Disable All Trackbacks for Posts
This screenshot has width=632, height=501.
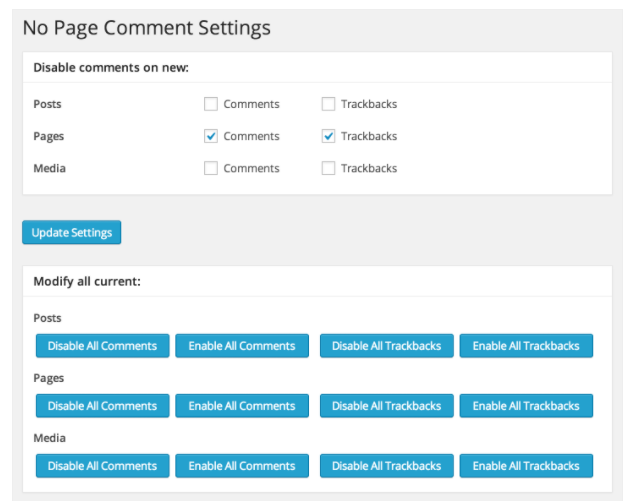[387, 346]
